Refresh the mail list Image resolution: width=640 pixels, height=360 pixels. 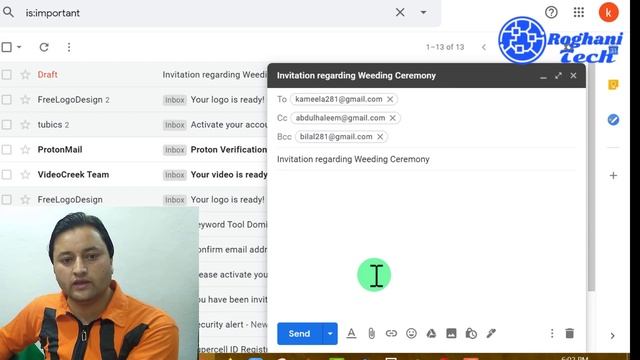point(44,47)
